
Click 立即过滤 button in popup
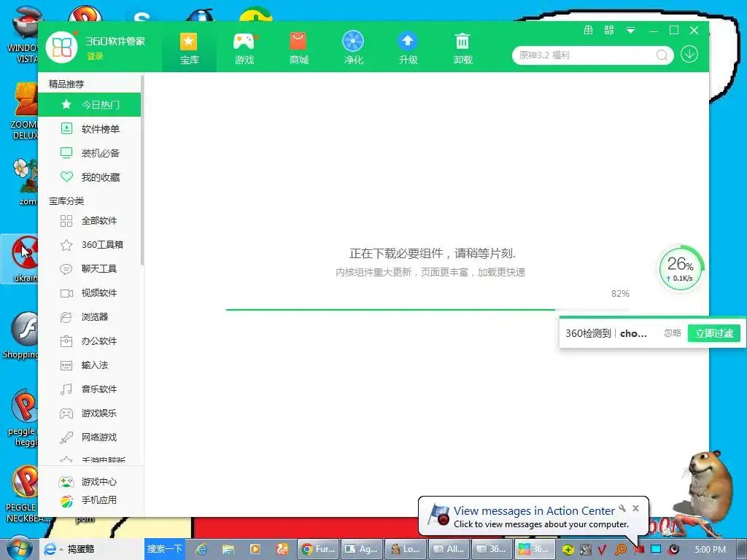713,333
